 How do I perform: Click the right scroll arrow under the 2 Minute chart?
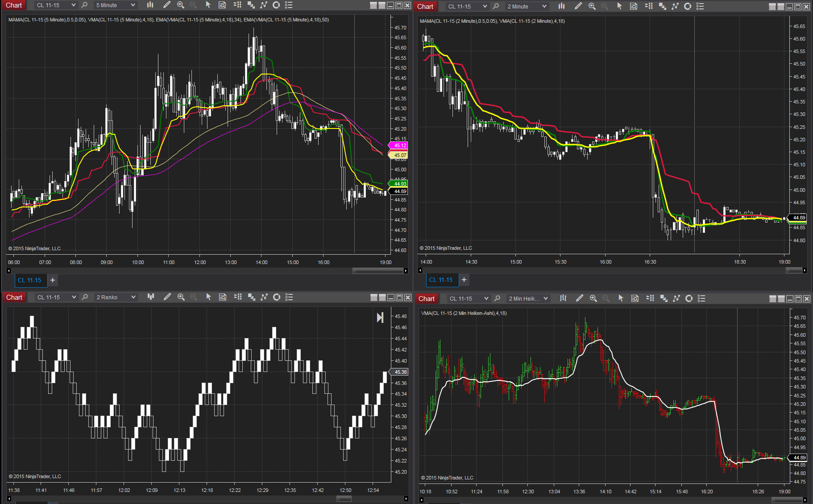pyautogui.click(x=805, y=270)
